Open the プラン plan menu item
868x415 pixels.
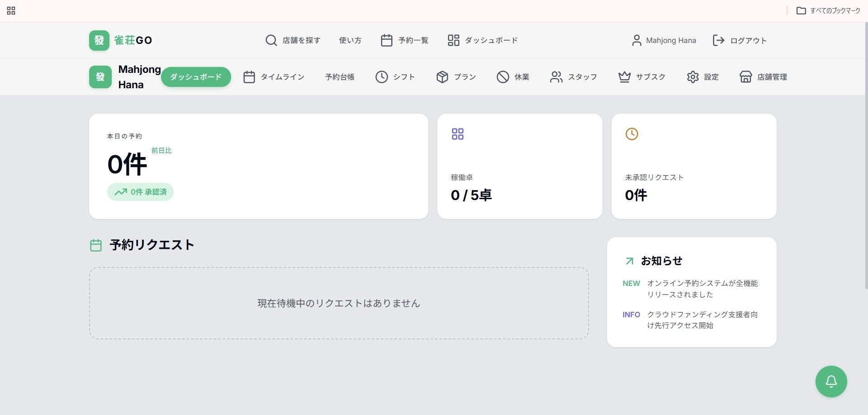(x=456, y=77)
